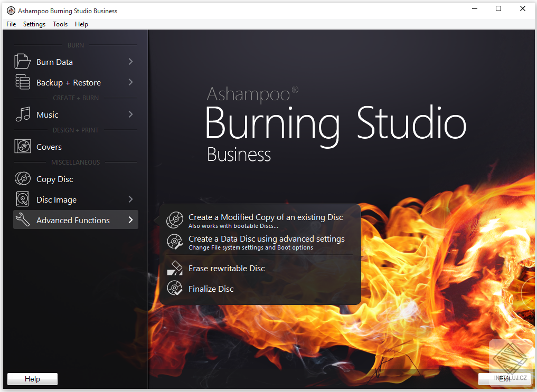Open the Settings menu

pos(34,24)
